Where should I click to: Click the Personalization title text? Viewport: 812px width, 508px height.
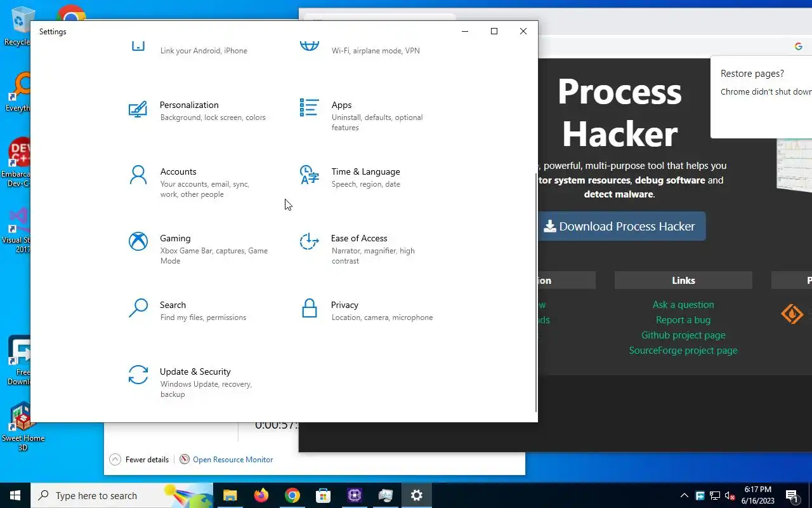[189, 105]
